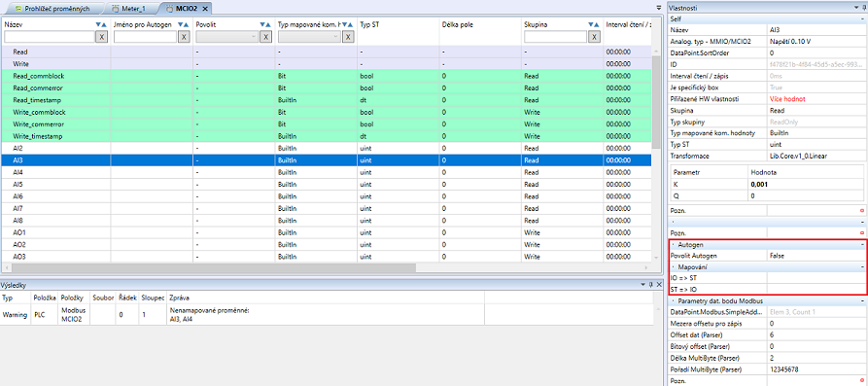Select the AI8 variable row

pyautogui.click(x=327, y=221)
